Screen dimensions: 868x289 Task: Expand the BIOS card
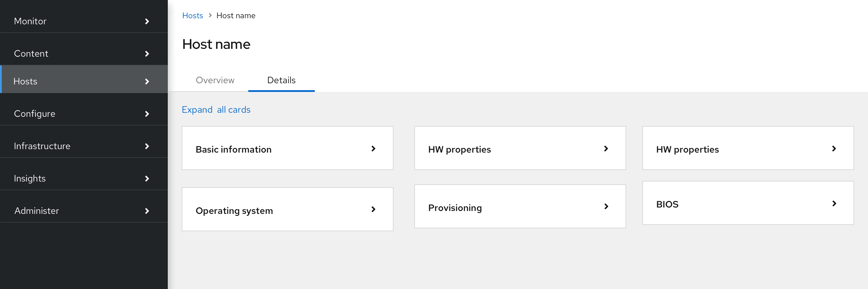(x=834, y=203)
